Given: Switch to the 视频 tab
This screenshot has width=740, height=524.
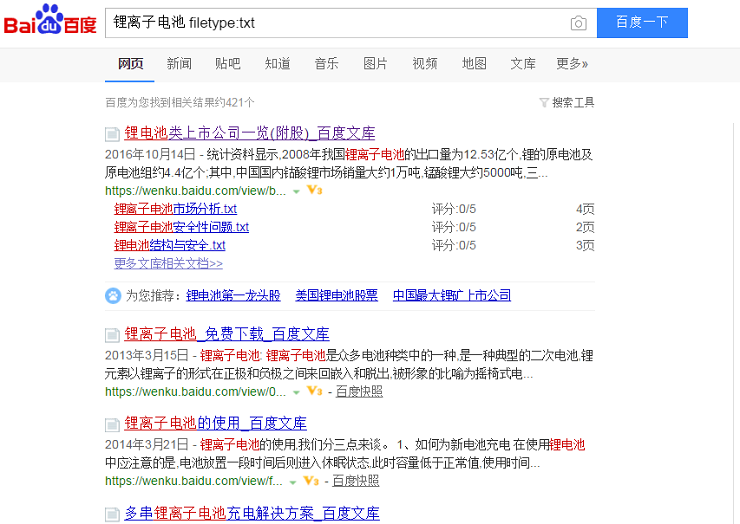Looking at the screenshot, I should [425, 63].
